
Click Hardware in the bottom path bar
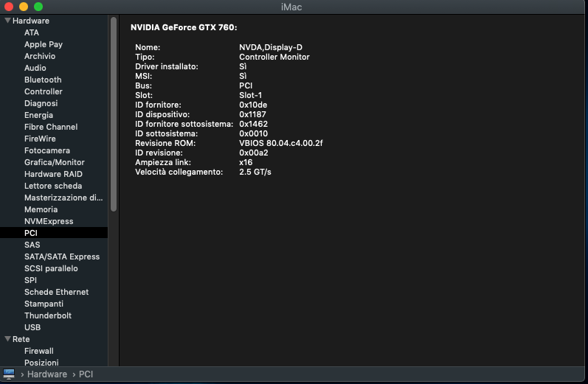47,374
